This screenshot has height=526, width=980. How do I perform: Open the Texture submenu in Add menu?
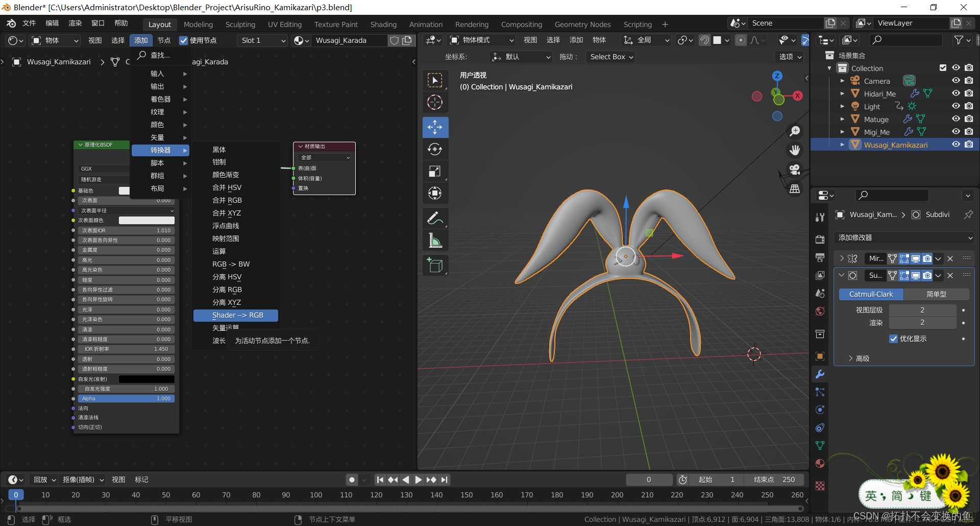click(x=161, y=112)
